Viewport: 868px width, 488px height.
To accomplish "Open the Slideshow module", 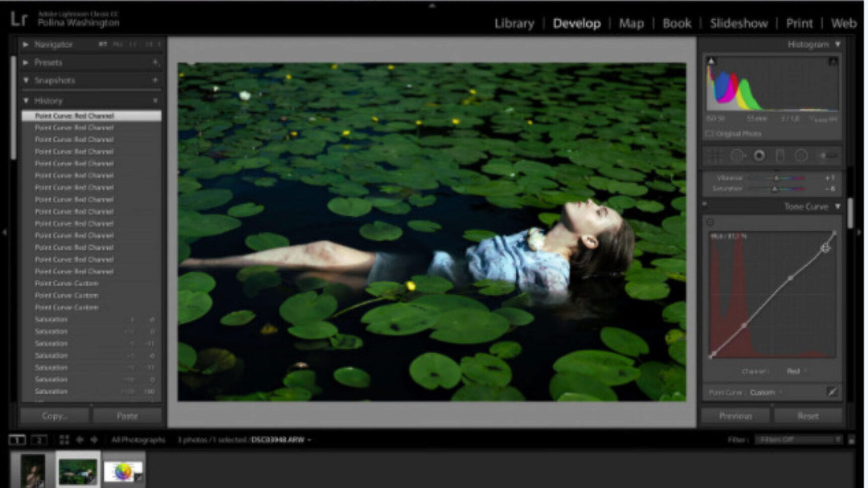I will tap(738, 24).
